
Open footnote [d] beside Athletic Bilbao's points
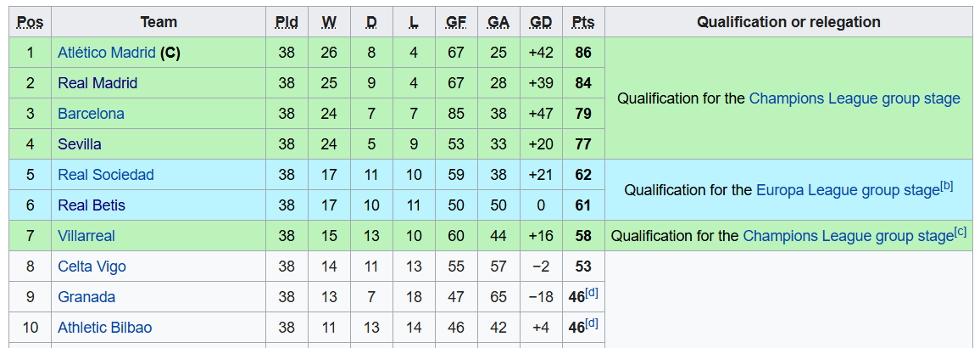[592, 323]
